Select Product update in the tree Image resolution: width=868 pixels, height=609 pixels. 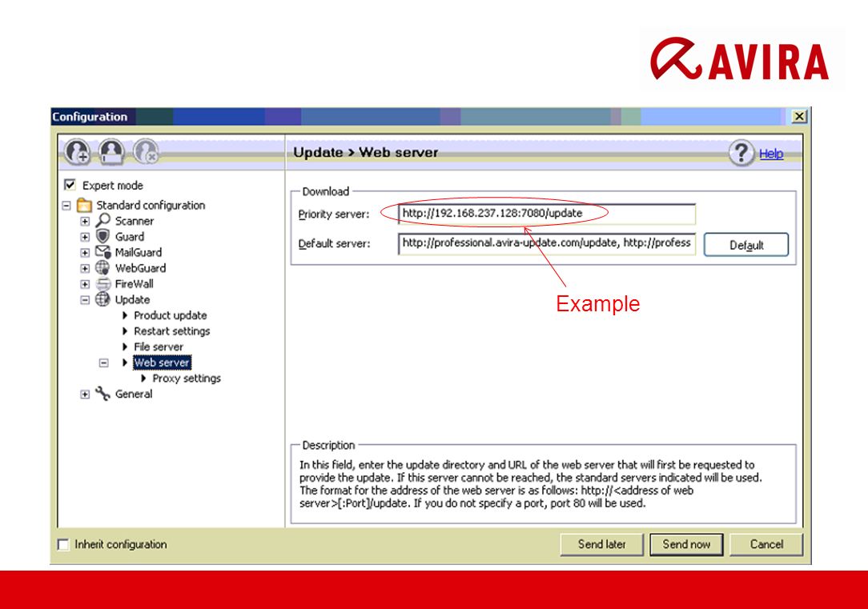(171, 315)
